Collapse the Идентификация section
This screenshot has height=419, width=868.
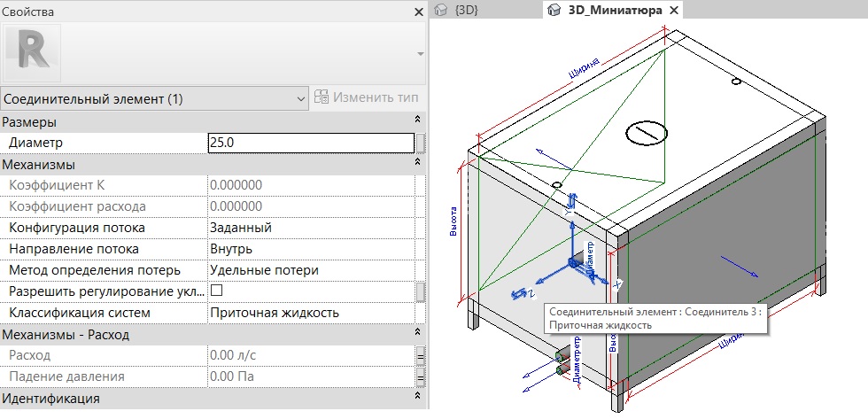pyautogui.click(x=417, y=398)
